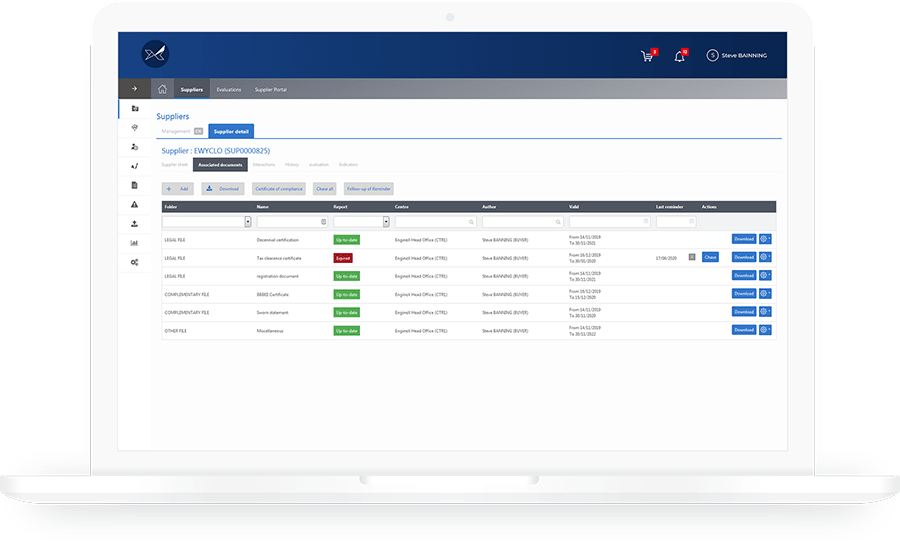The image size is (900, 544).
Task: Open the Indicators sub-tab
Action: (x=348, y=165)
